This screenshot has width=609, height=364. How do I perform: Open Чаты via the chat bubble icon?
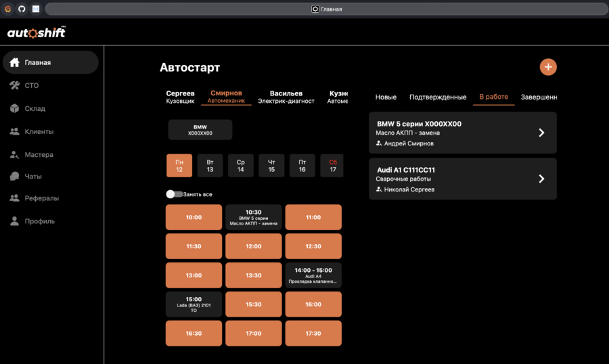(14, 176)
